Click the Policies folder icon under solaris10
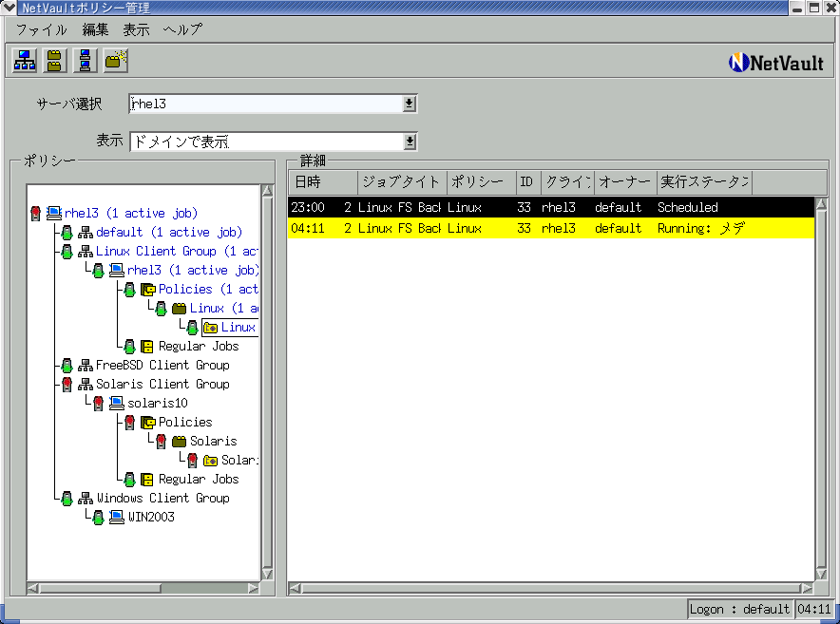Screen dimensions: 840x624 tap(148, 423)
